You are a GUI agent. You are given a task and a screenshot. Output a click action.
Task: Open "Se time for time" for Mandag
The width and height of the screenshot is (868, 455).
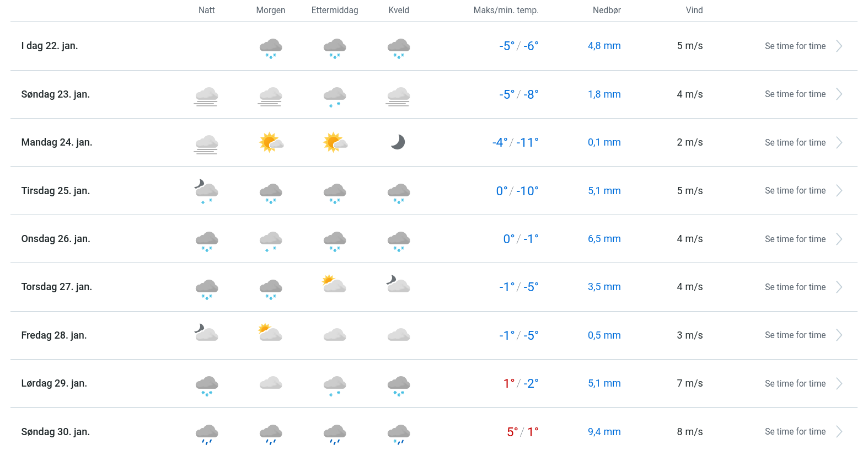click(x=795, y=142)
